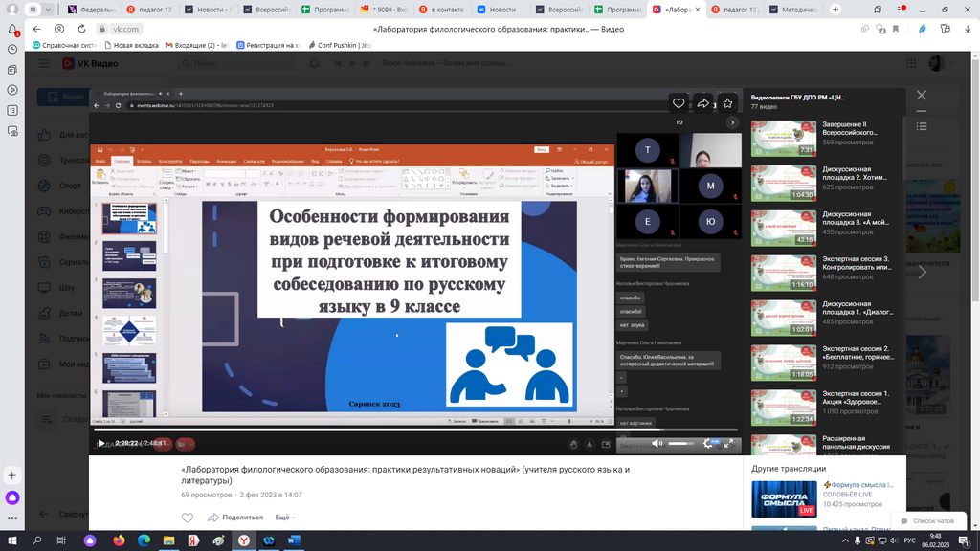Open Microsoft Word from the taskbar
This screenshot has width=980, height=551.
click(x=293, y=540)
